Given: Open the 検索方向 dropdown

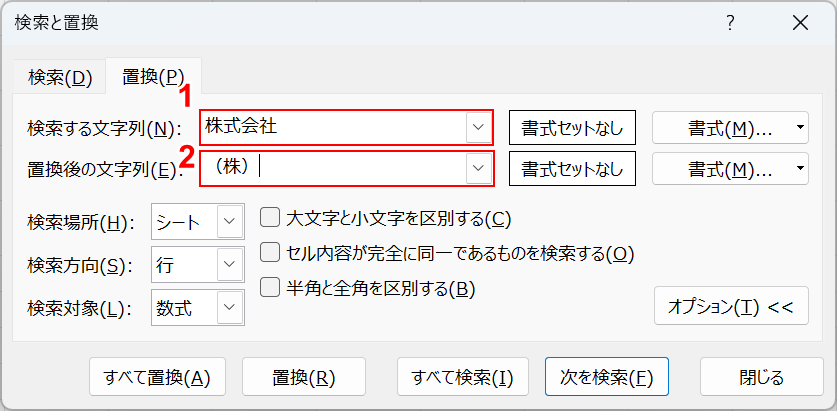Looking at the screenshot, I should [x=230, y=265].
